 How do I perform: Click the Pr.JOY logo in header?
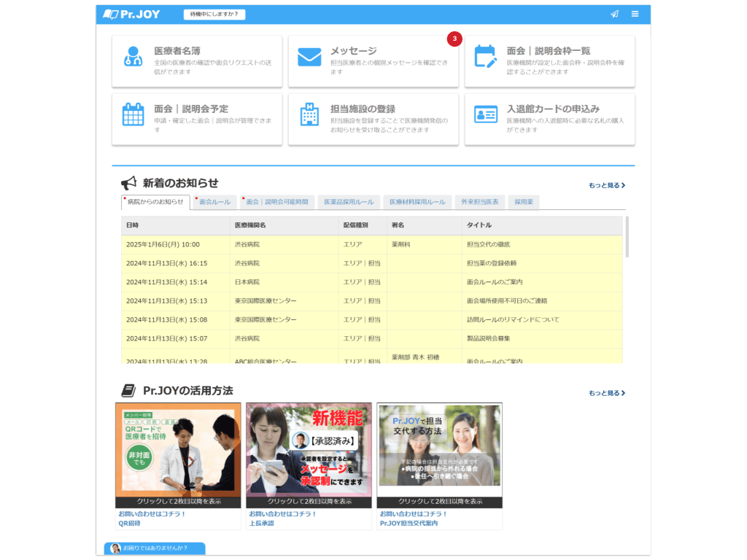(132, 14)
